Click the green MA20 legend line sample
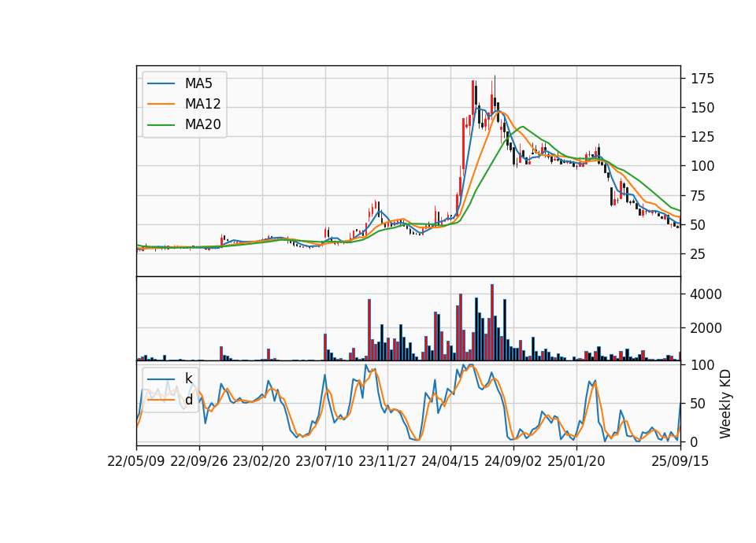The height and width of the screenshot is (543, 756). pyautogui.click(x=161, y=124)
